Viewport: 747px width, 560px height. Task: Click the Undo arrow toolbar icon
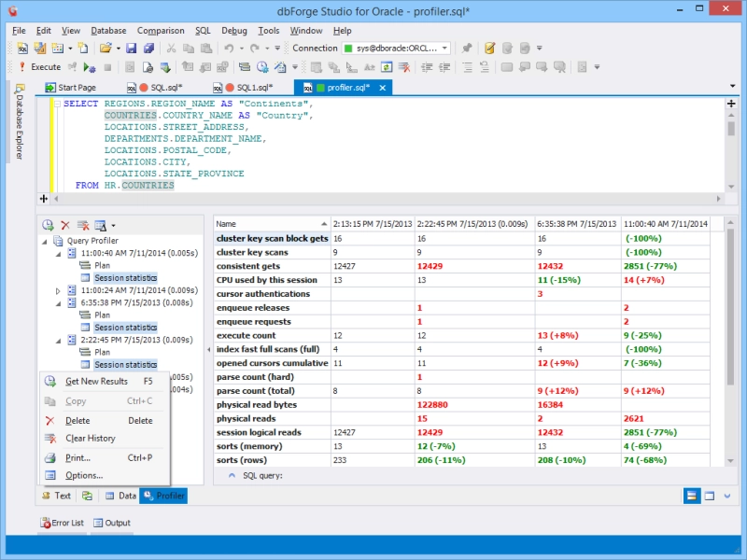(229, 49)
